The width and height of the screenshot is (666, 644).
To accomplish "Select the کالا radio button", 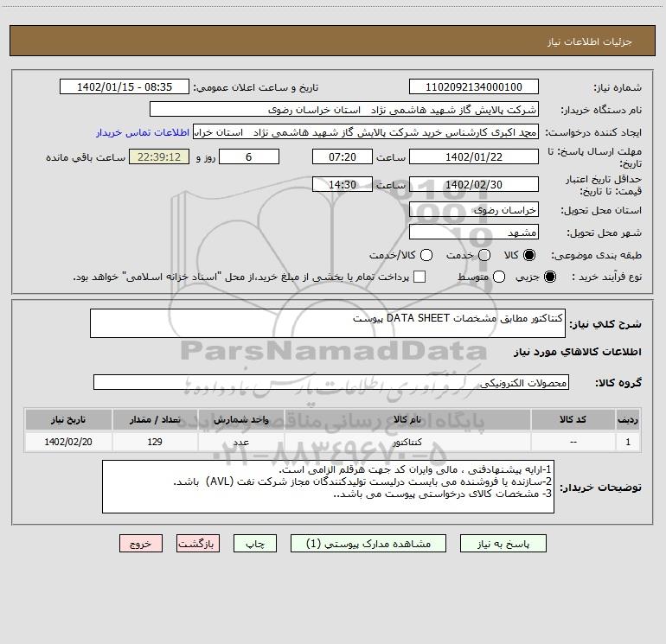I will 529,255.
